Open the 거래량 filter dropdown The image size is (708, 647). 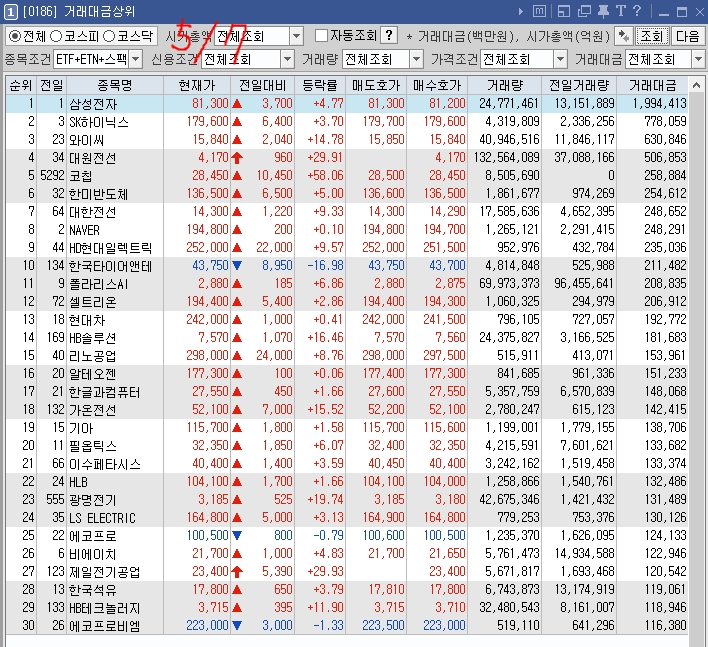coord(416,59)
